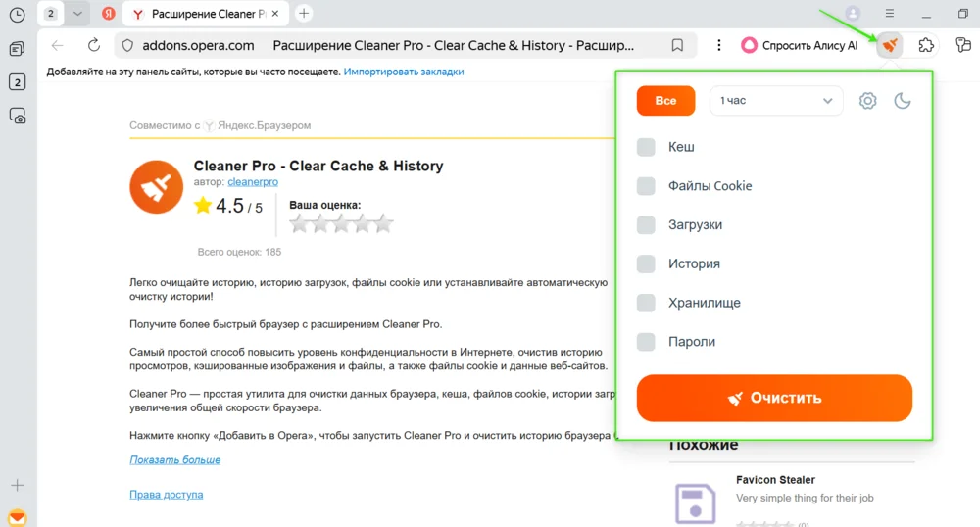Close the Cleaner Pro browser tab
Viewport: 980px width, 527px height.
275,13
